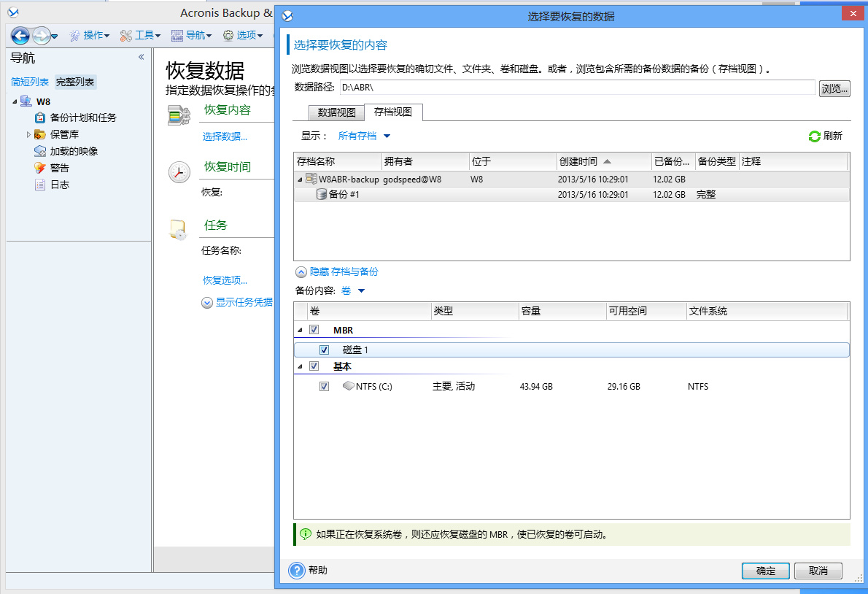Select 加载的映像 in navigation tree

click(x=74, y=151)
